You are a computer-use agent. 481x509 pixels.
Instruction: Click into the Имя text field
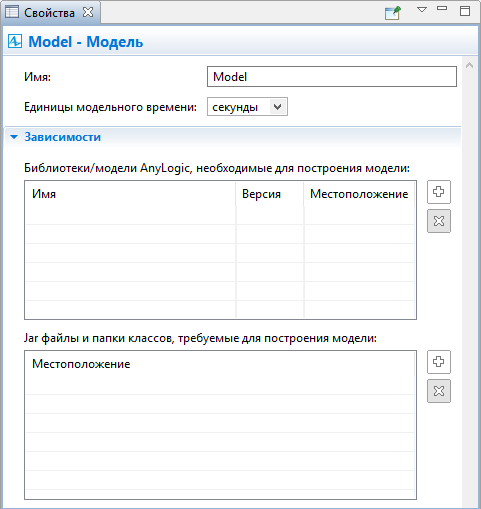(x=332, y=77)
